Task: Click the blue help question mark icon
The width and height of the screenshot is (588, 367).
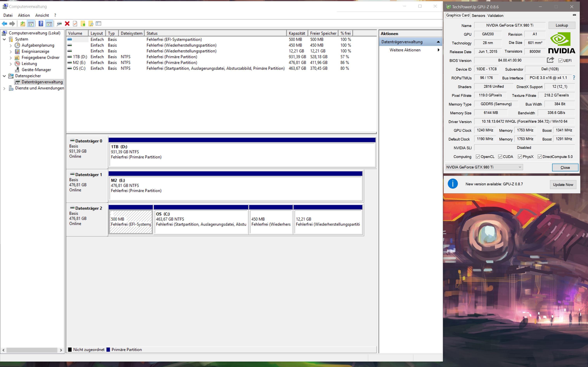Action: pos(41,23)
